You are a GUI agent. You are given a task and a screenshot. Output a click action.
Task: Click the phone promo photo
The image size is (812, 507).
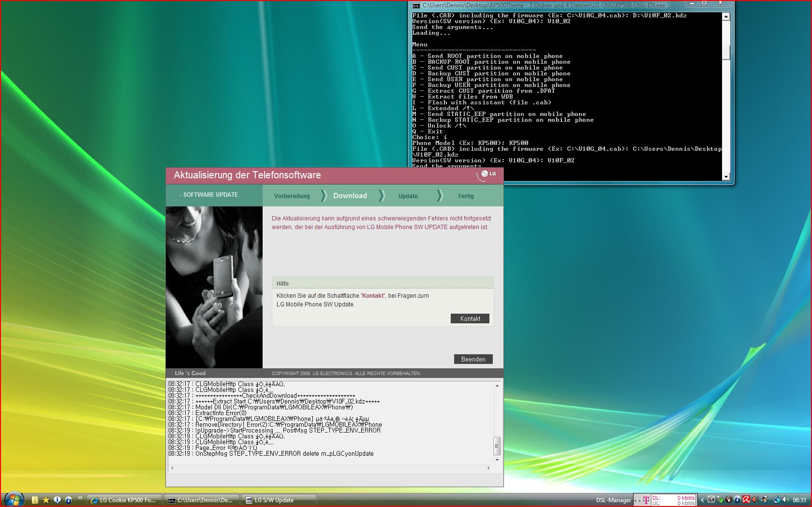(214, 287)
